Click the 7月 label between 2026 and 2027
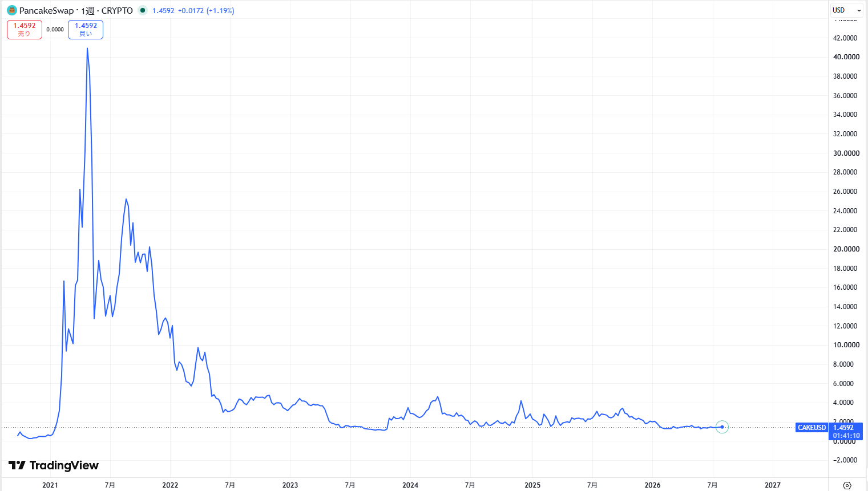Image resolution: width=868 pixels, height=491 pixels. 712,485
